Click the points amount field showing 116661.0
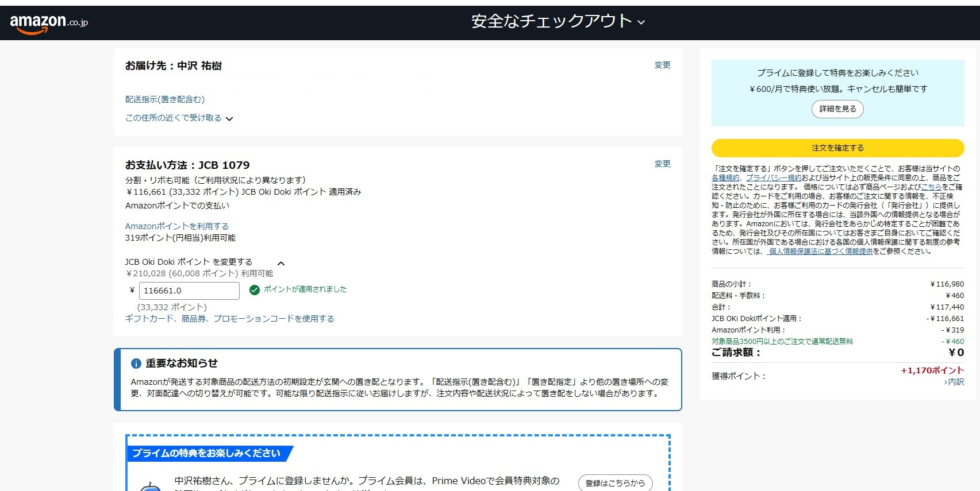 (189, 291)
